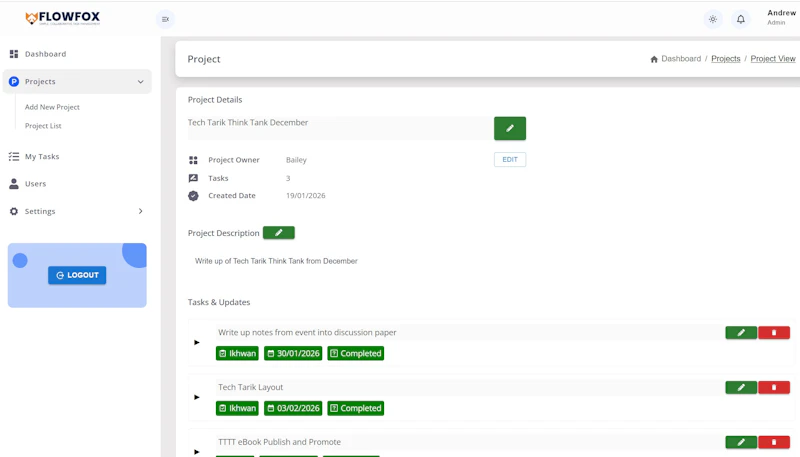Click the 03/02/2026 due date badge
Viewport: 800px width, 457px height.
point(293,408)
